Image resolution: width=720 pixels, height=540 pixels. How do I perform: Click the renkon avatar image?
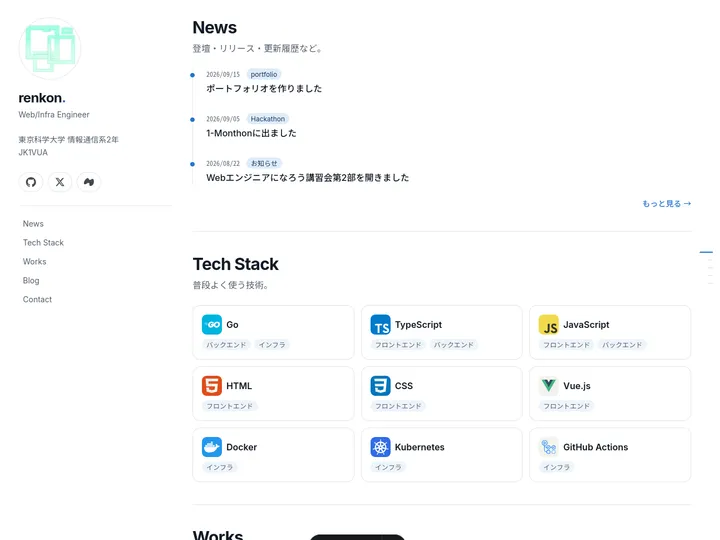click(50, 49)
